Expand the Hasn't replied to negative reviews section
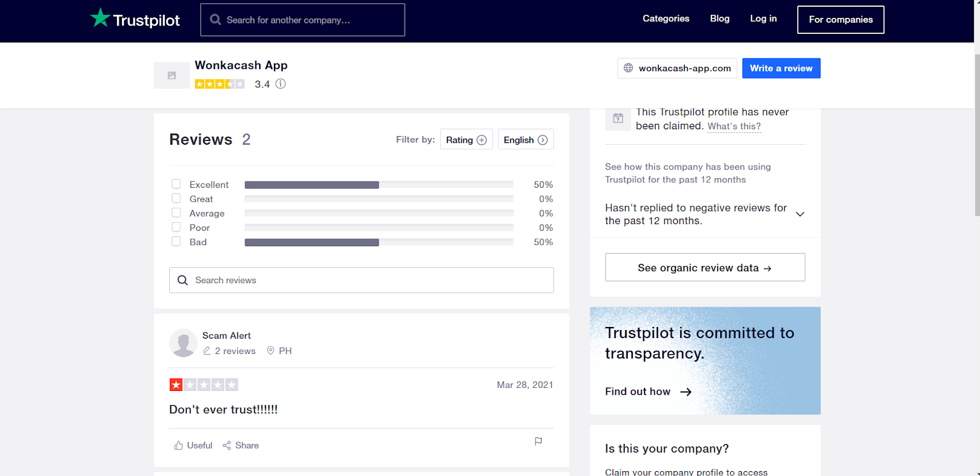This screenshot has width=980, height=476. tap(800, 214)
